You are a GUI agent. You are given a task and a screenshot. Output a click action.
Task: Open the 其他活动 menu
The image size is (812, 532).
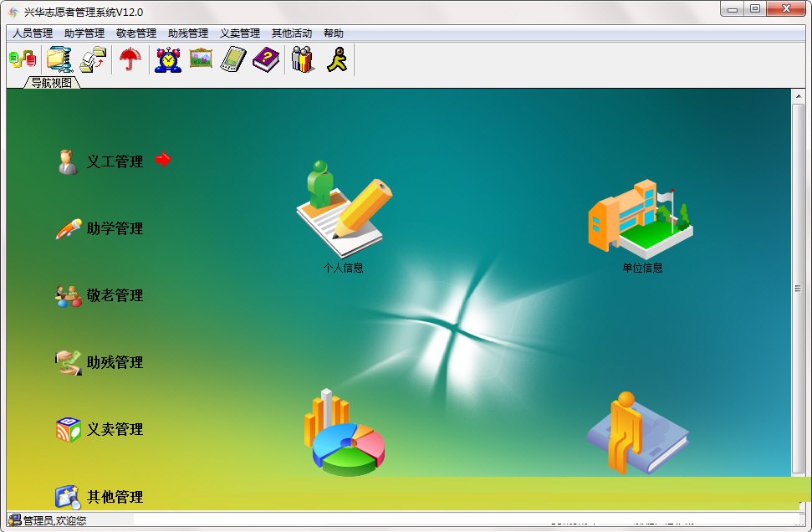click(292, 33)
